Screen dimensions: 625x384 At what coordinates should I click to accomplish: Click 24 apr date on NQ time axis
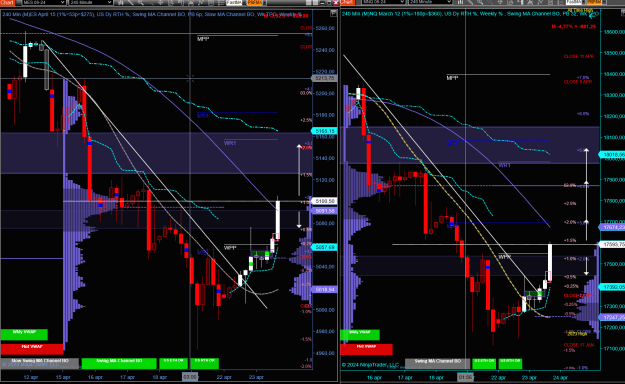[560, 377]
